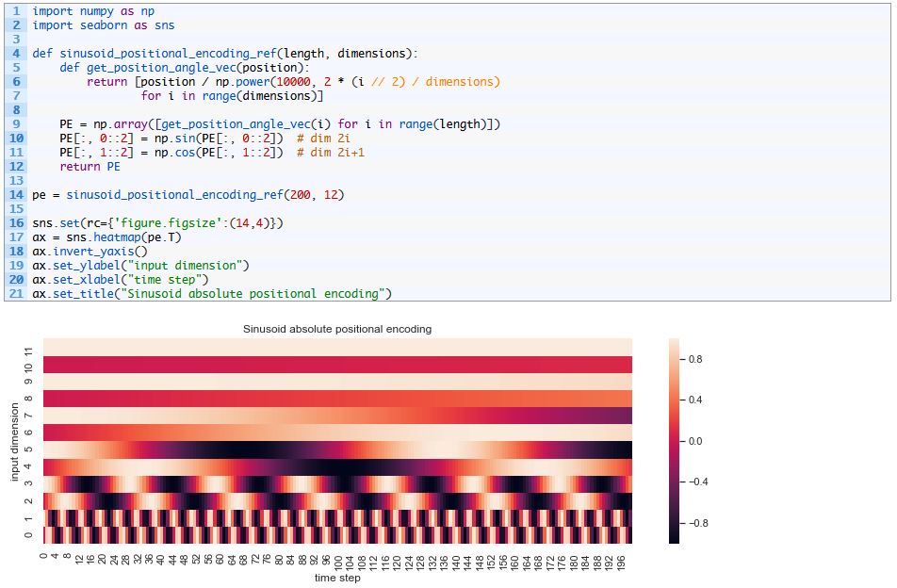Click x-axis tick label 100 on heatmap
Screen dimensions: 897x588
coord(338,562)
